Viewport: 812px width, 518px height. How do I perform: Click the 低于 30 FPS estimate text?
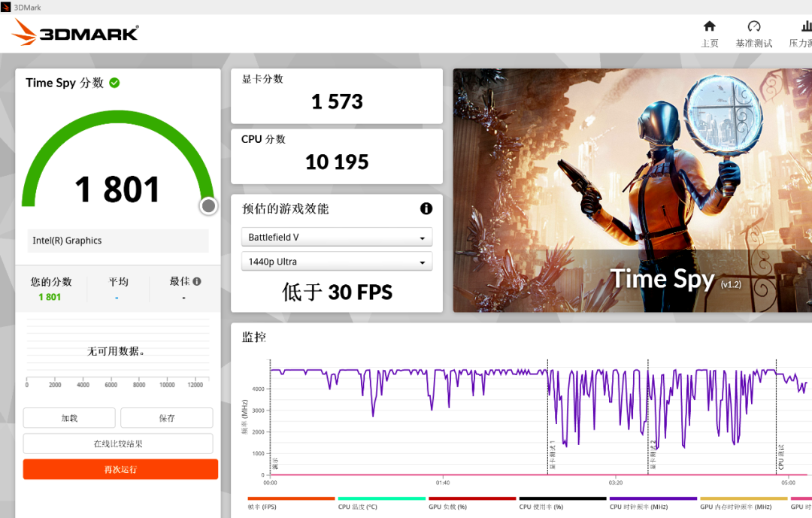(337, 292)
